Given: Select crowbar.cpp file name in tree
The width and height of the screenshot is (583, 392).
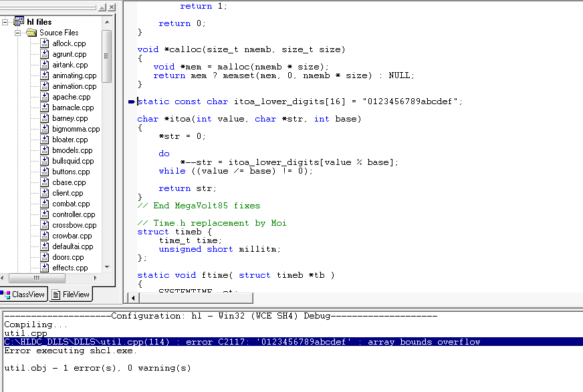Looking at the screenshot, I should (72, 236).
